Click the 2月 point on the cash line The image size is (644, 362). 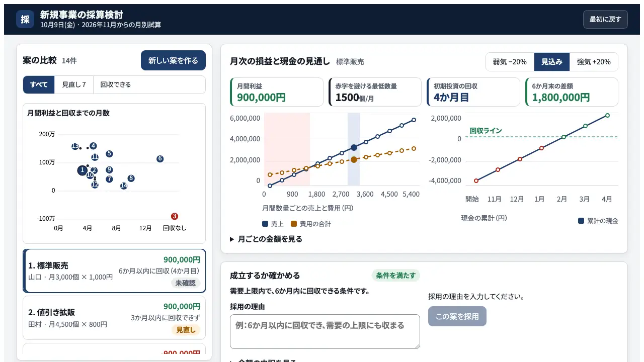[563, 137]
